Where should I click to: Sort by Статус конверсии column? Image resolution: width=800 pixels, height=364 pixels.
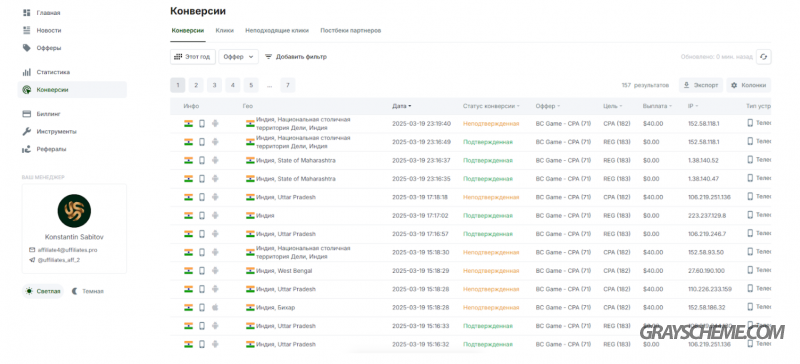point(491,106)
